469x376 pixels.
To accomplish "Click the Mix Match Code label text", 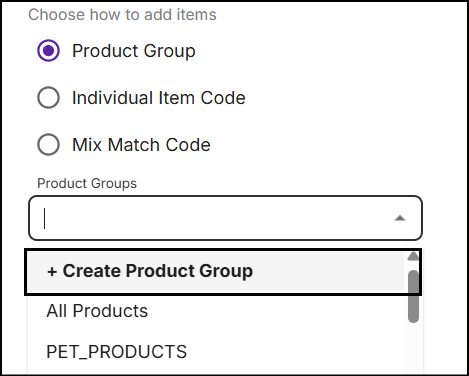I will click(x=141, y=145).
